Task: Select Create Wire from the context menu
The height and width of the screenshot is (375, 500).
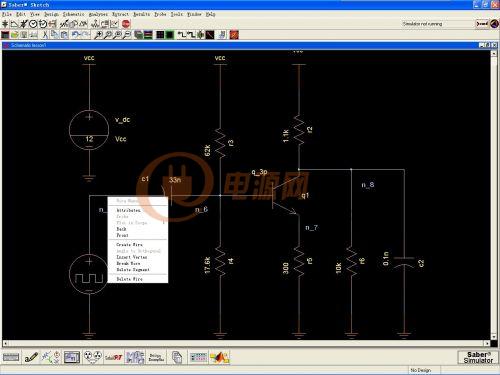Action: tap(129, 245)
